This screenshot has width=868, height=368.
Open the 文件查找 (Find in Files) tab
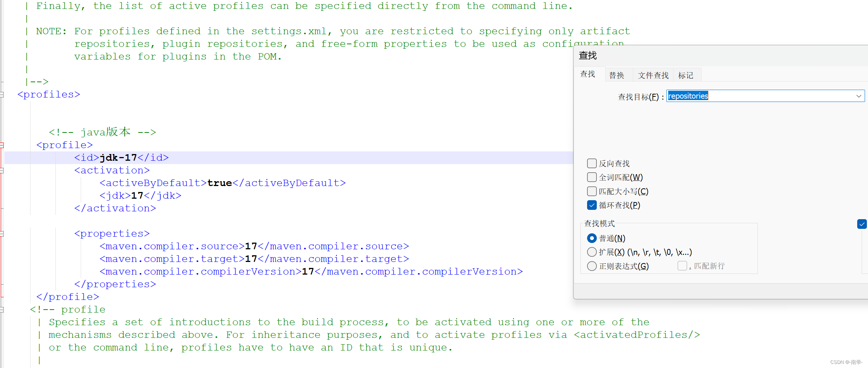pyautogui.click(x=653, y=75)
